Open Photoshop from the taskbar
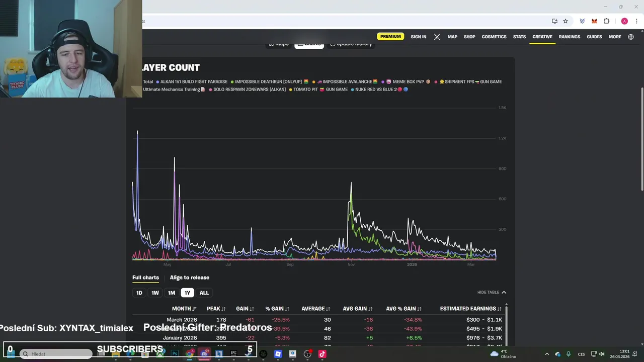Screen dimensions: 644x362 tap(175, 354)
